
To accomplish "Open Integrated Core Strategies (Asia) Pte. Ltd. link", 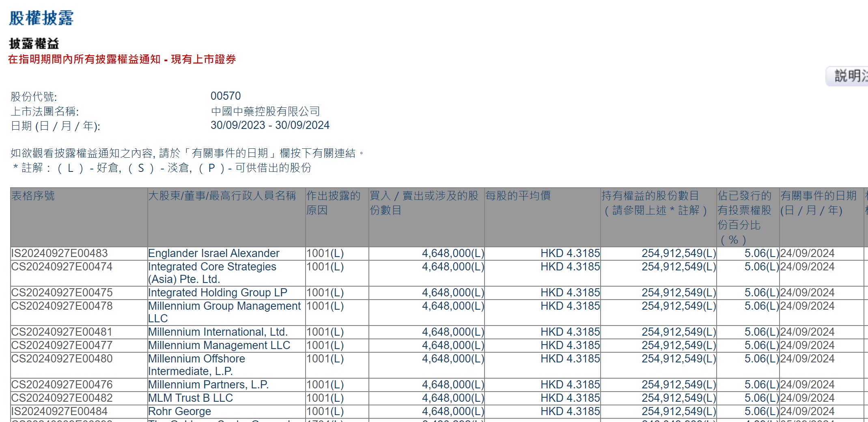I will (212, 273).
